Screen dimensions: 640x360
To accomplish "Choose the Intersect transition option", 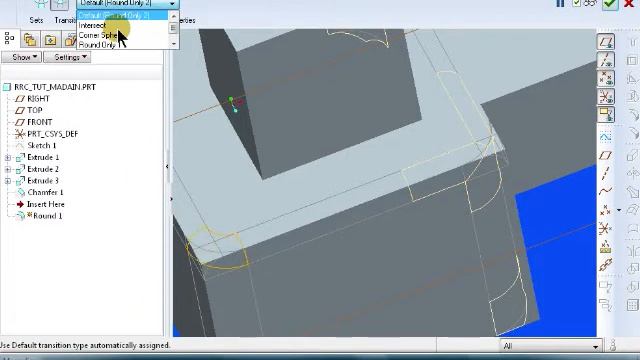I will pos(122,25).
